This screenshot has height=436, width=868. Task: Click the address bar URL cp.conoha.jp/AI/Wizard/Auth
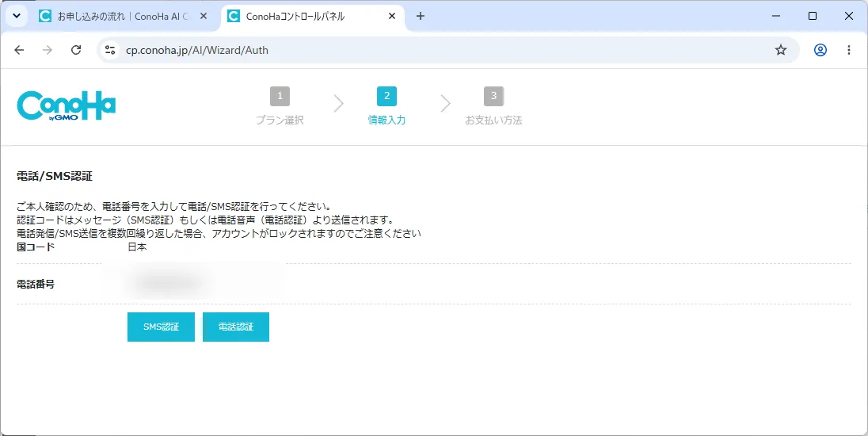coord(197,50)
